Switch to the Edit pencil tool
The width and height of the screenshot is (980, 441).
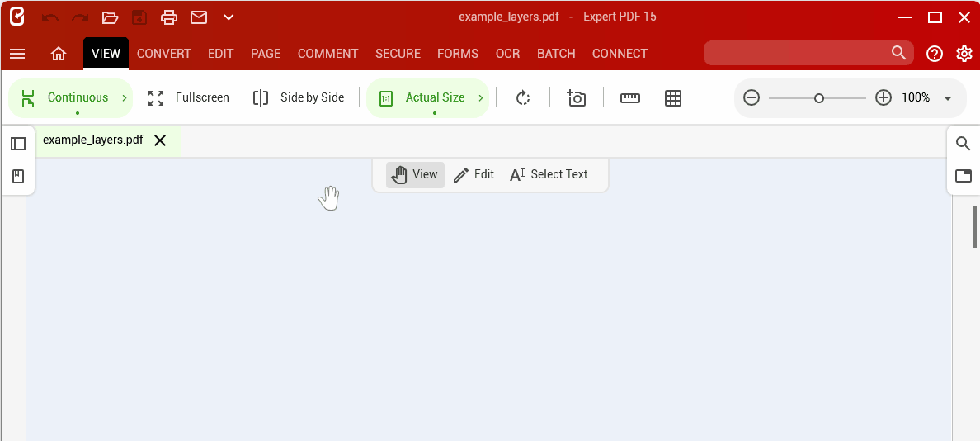(x=474, y=174)
